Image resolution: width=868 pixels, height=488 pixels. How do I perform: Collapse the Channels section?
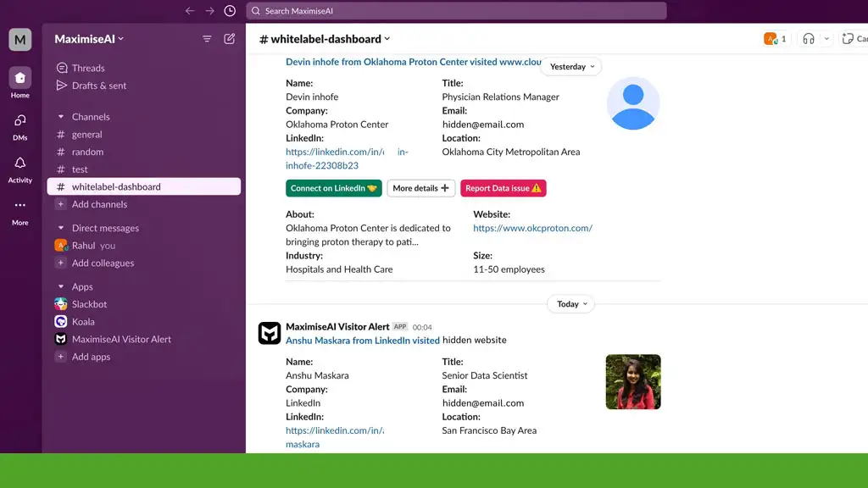pos(61,117)
